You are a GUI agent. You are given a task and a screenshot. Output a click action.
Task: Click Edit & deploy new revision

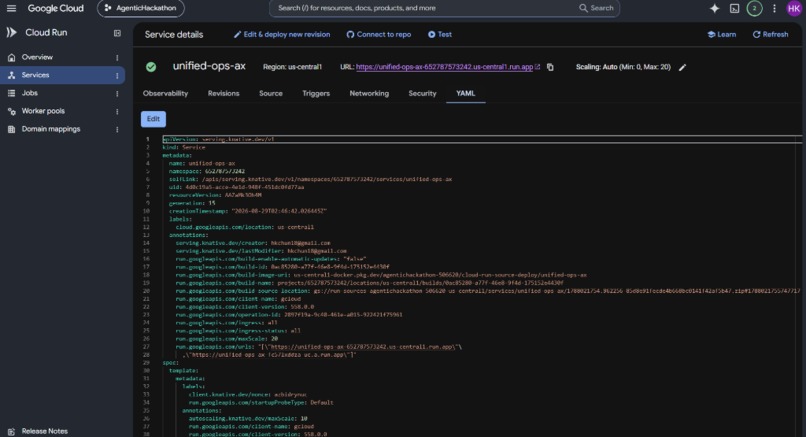click(282, 34)
